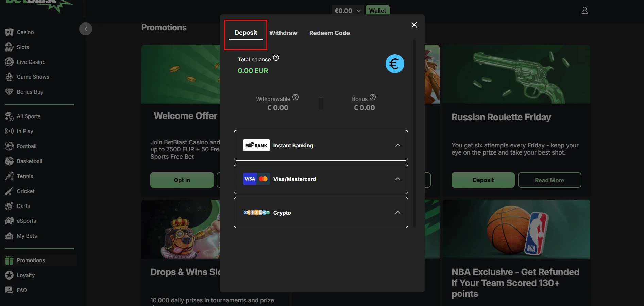Open the Cricket bat icon

tap(9, 191)
